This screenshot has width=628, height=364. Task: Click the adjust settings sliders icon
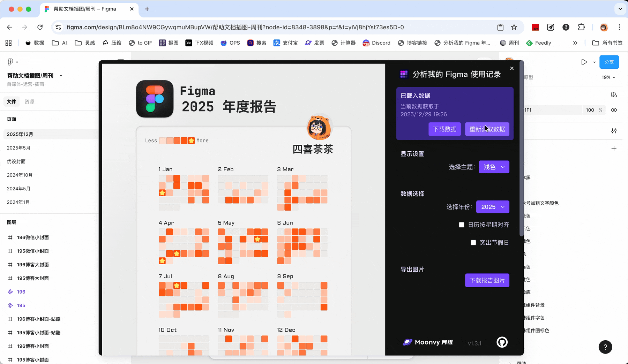click(614, 131)
